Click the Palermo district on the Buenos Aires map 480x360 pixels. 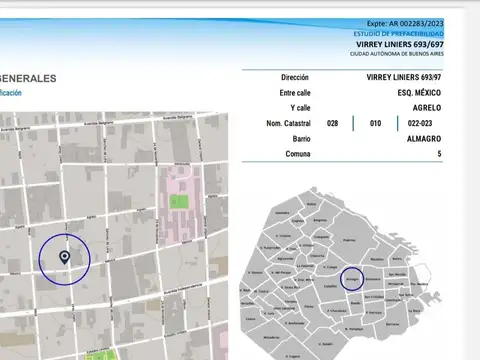[x=349, y=240]
